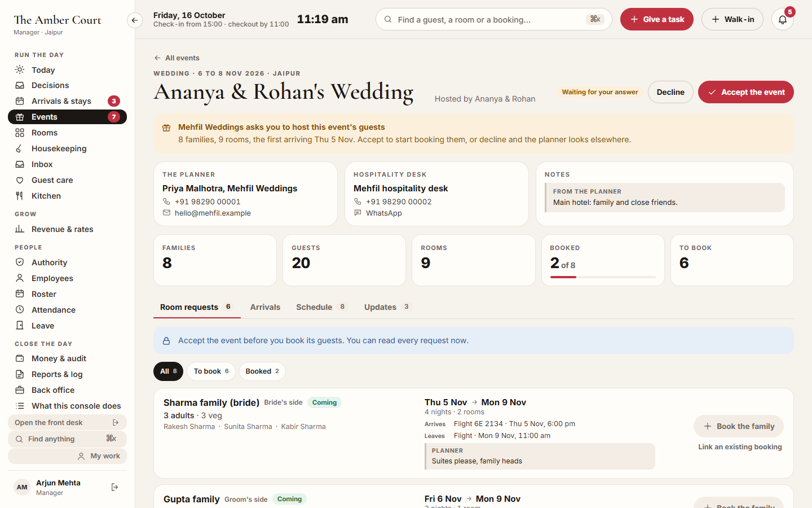The width and height of the screenshot is (812, 508).
Task: Open Back office
Action: click(x=67, y=390)
